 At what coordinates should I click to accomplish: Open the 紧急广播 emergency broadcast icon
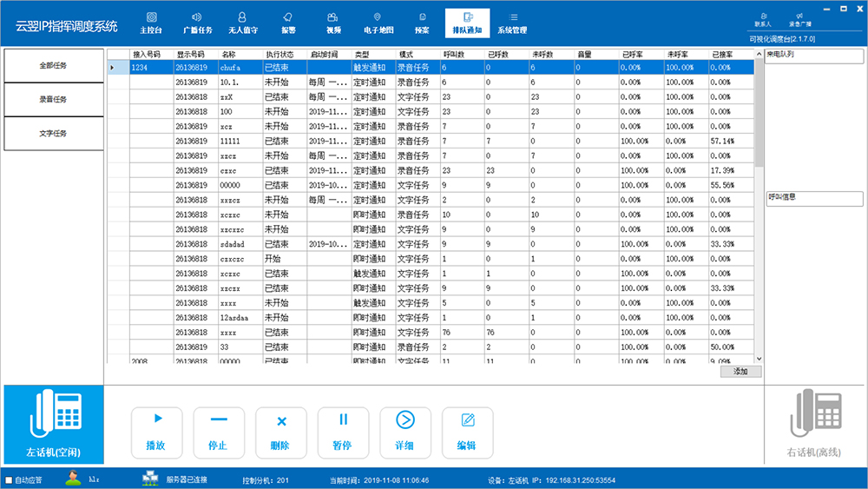tap(800, 20)
